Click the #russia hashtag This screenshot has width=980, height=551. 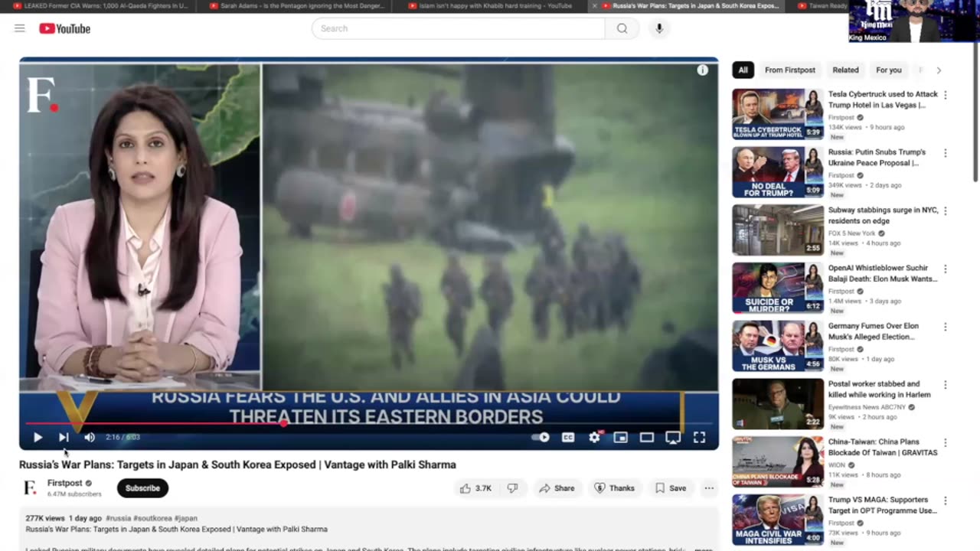(118, 518)
